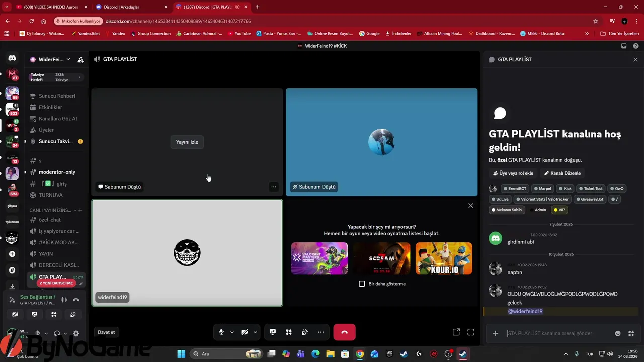The height and width of the screenshot is (362, 644).
Task: Bookmark this page with the star icon
Action: point(596,21)
